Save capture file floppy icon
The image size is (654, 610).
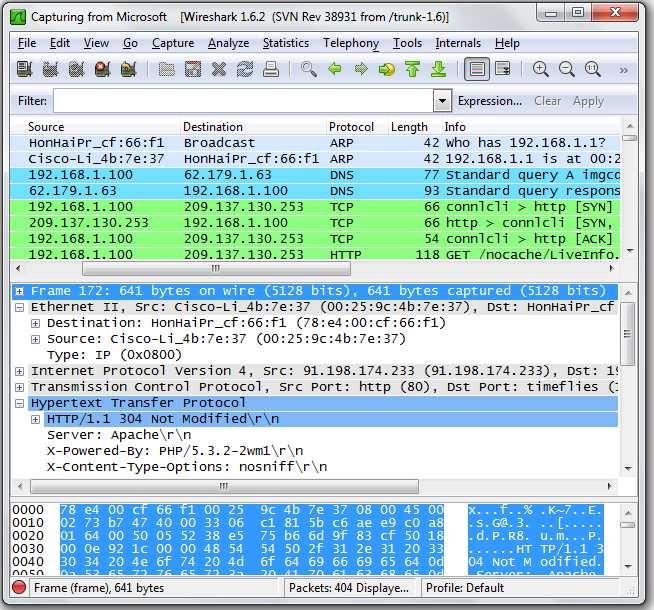tap(193, 69)
